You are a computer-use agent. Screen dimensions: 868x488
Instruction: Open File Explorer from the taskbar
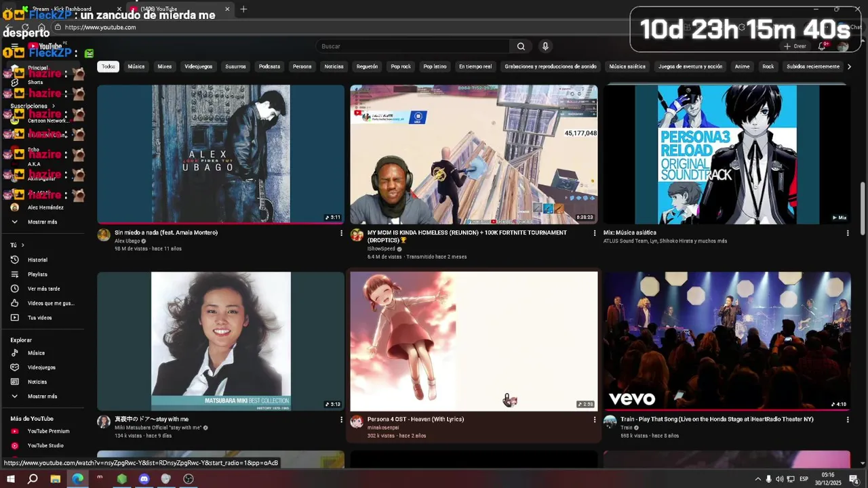[x=56, y=479]
